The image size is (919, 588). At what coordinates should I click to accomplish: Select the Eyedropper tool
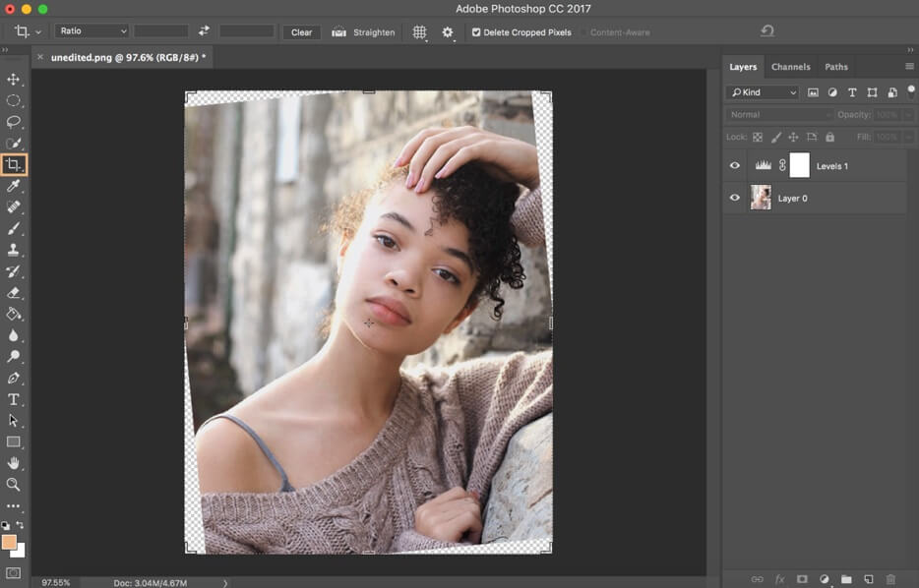coord(14,186)
